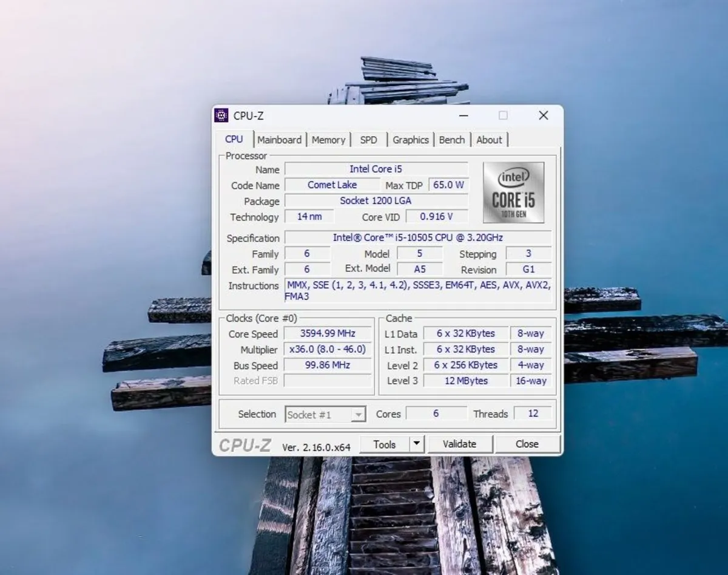Click the Model value '5'
728x575 pixels.
(420, 254)
